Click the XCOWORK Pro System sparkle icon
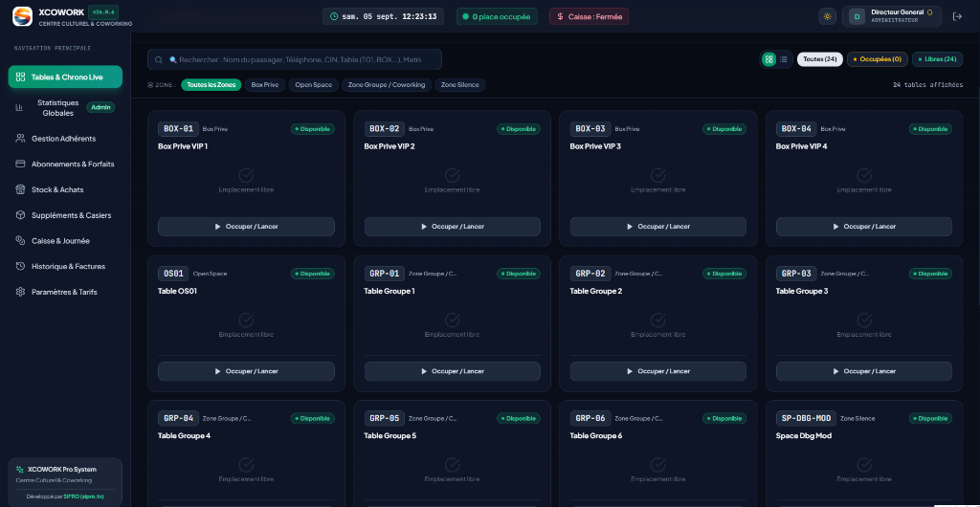Image resolution: width=980 pixels, height=507 pixels. pyautogui.click(x=20, y=469)
